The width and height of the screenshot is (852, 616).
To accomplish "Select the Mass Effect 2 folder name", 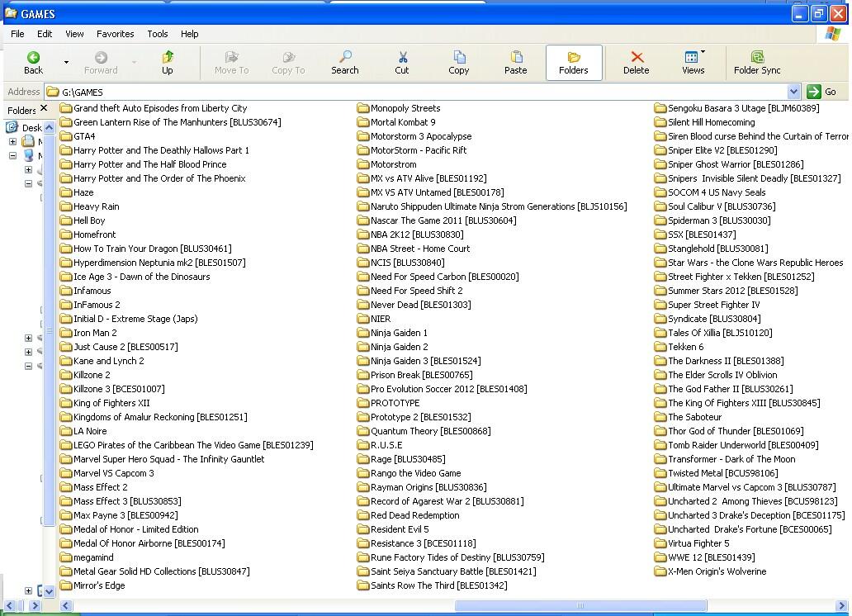I will tap(101, 487).
